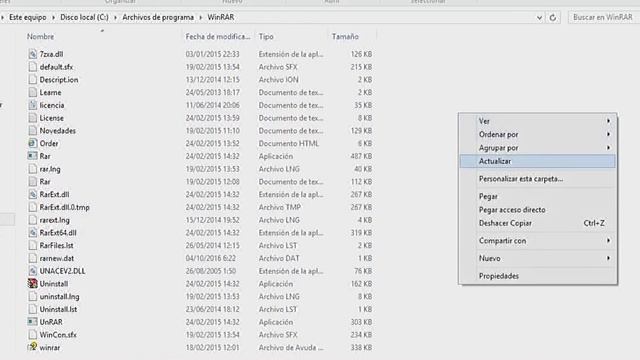Screen dimensions: 640x360
Task: Click the Uninstall.lst file icon
Action: pos(33,309)
